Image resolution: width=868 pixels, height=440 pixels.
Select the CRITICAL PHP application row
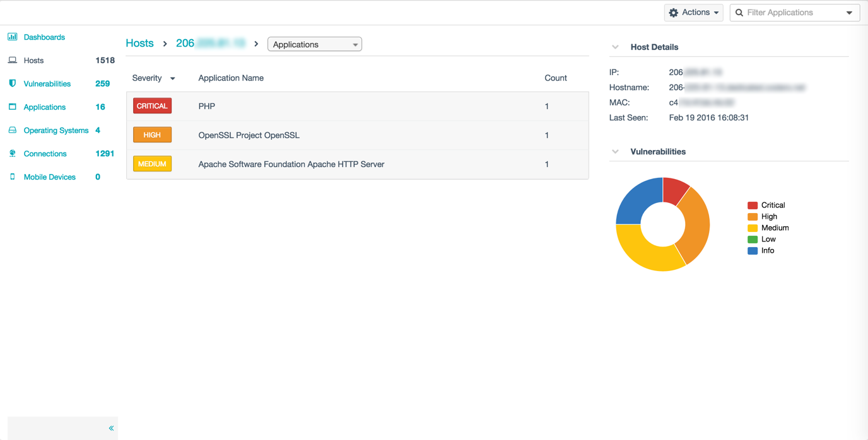pos(357,107)
